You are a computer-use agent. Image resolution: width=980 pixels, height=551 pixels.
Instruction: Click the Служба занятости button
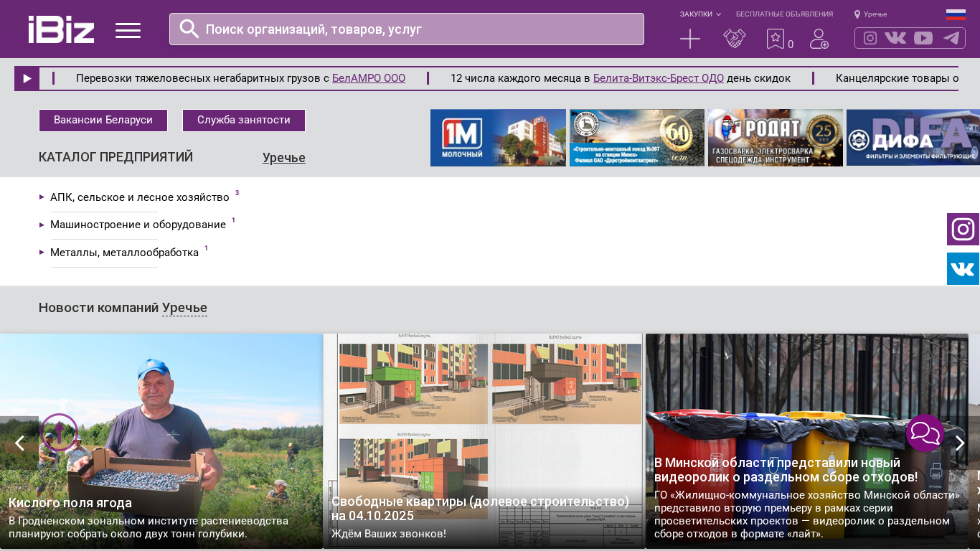coord(244,121)
